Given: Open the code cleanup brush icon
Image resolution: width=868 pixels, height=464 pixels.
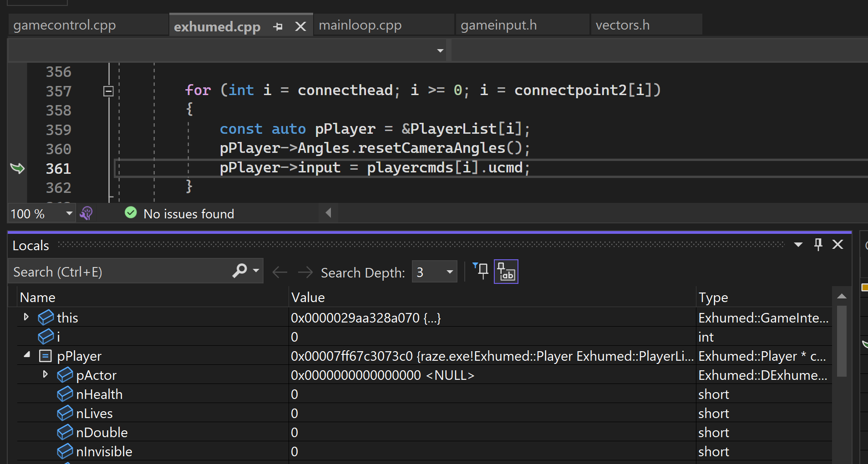Looking at the screenshot, I should coord(86,213).
